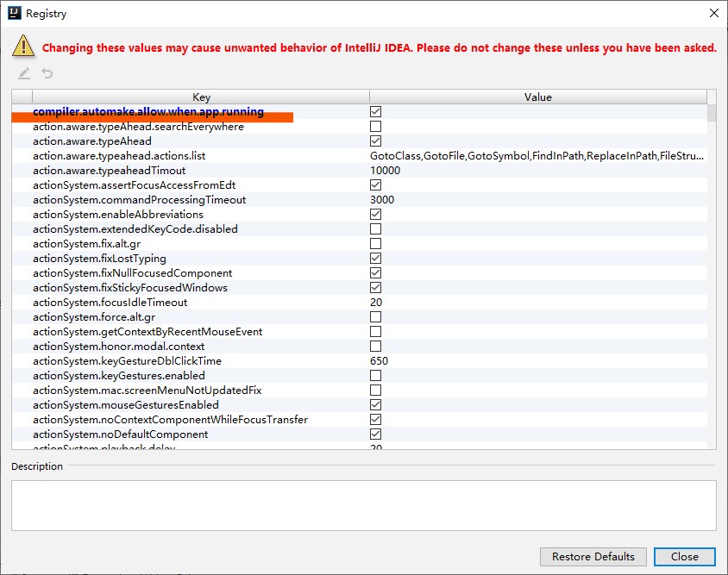The height and width of the screenshot is (575, 728).
Task: Select actionSystem.honor.modal.context key text
Action: pyautogui.click(x=118, y=347)
